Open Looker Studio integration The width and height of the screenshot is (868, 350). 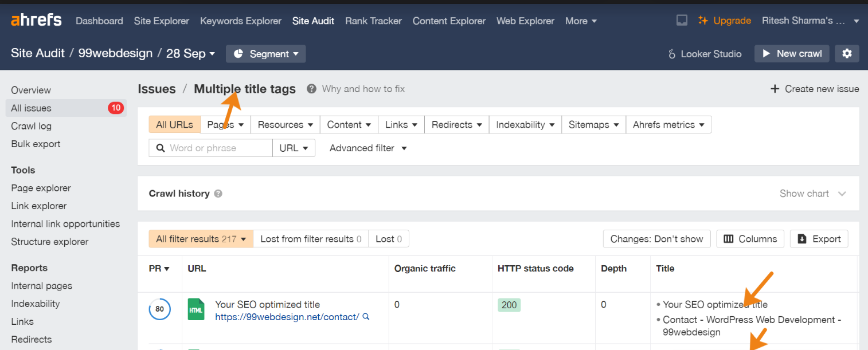click(705, 54)
